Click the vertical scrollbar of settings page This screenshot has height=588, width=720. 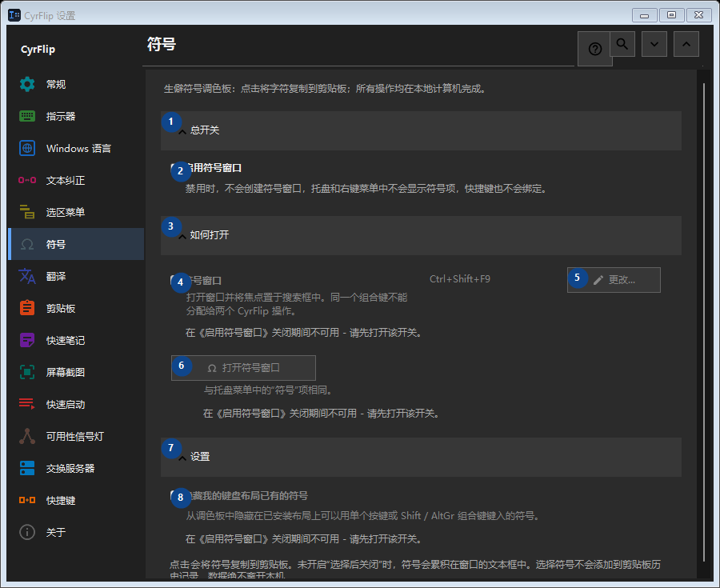click(x=704, y=322)
